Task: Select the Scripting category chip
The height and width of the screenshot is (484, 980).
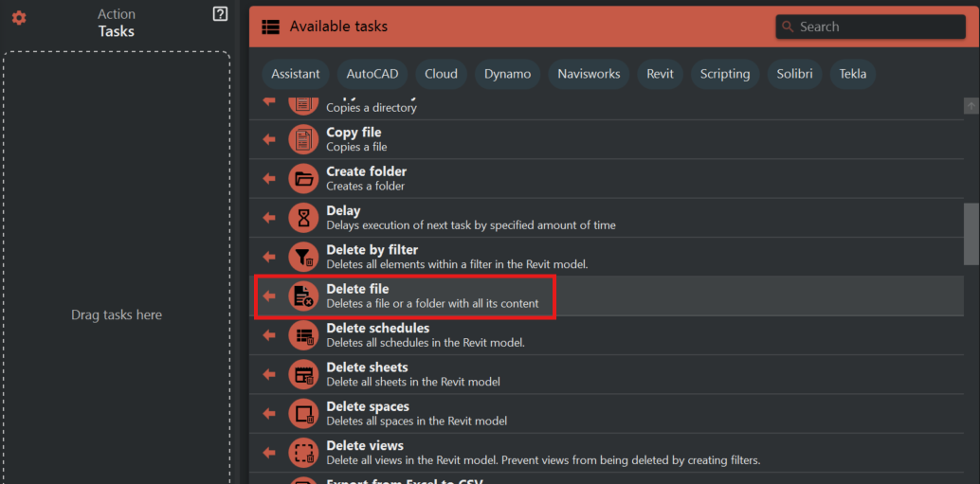Action: click(725, 74)
